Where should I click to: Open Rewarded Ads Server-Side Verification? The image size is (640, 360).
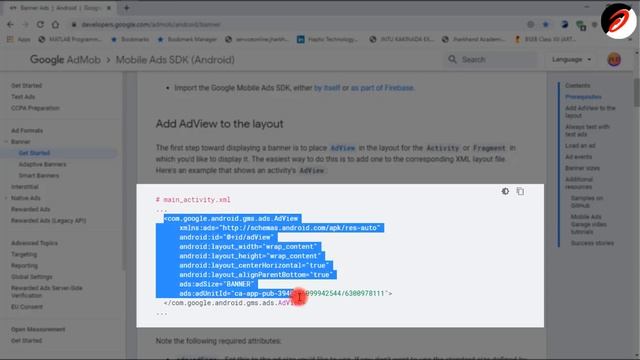click(47, 291)
